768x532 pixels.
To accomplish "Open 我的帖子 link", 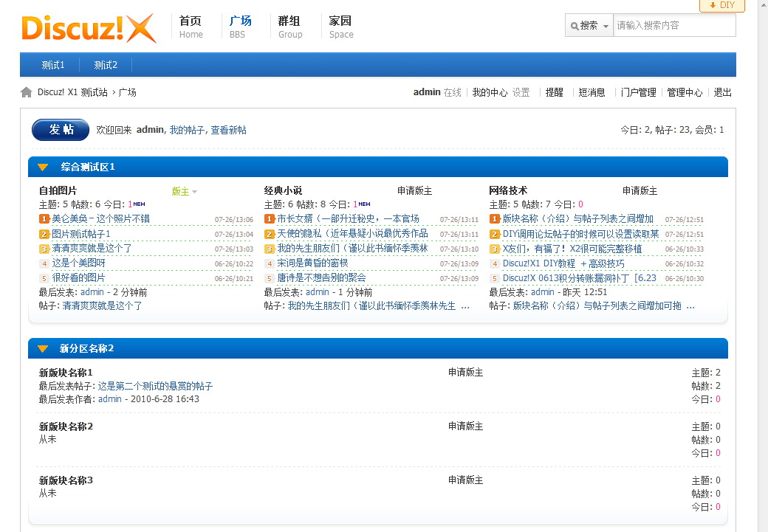I will click(187, 130).
